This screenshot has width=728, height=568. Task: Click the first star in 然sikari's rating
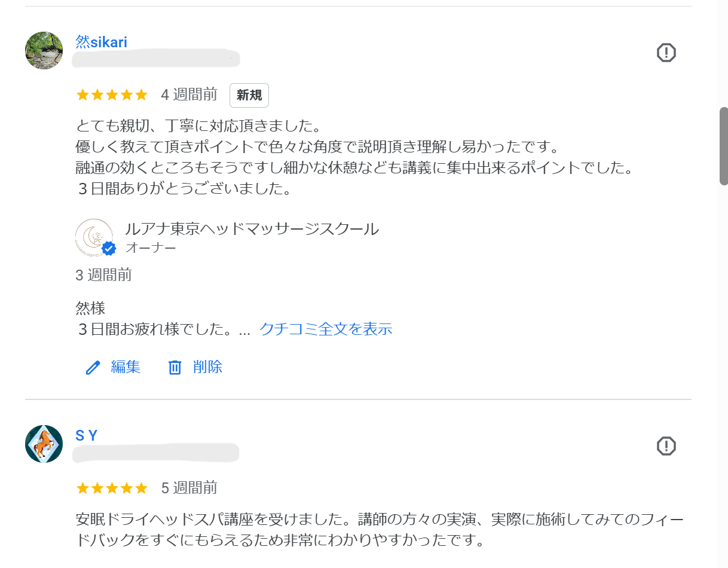[81, 94]
